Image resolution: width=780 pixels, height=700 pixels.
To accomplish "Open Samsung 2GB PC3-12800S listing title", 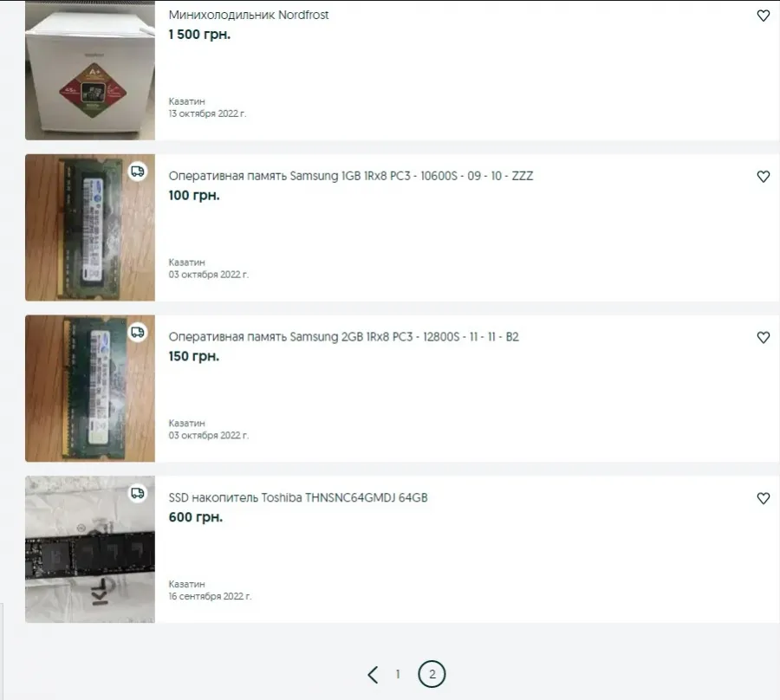I will [x=344, y=337].
